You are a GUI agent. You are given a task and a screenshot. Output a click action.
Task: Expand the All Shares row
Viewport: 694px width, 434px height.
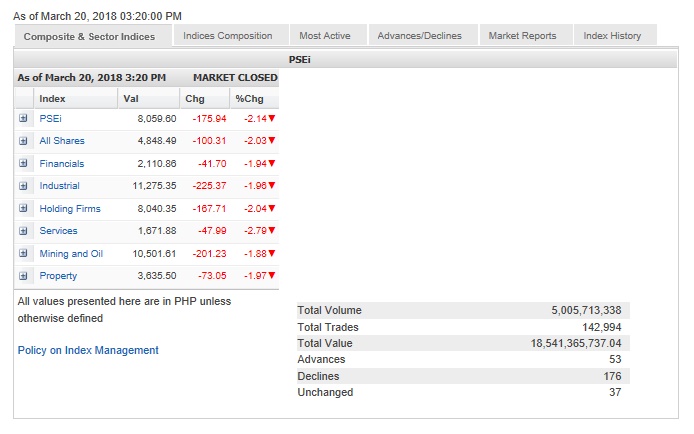point(23,141)
